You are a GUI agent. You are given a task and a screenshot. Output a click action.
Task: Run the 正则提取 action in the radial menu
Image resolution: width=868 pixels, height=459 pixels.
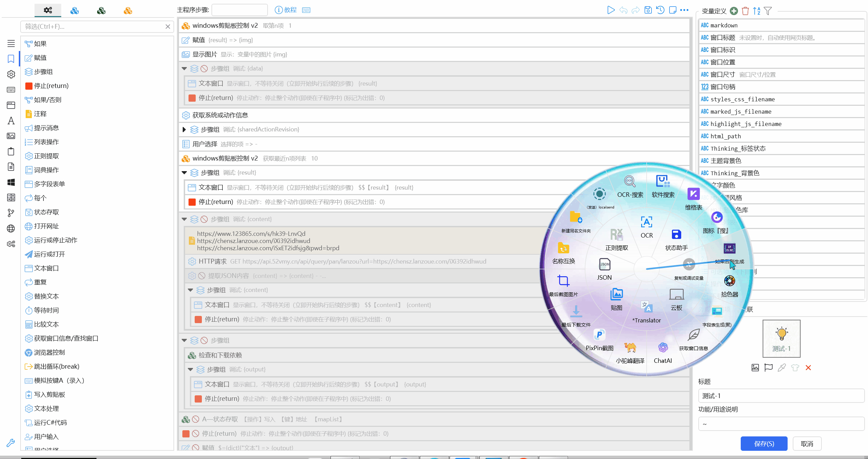[617, 240]
